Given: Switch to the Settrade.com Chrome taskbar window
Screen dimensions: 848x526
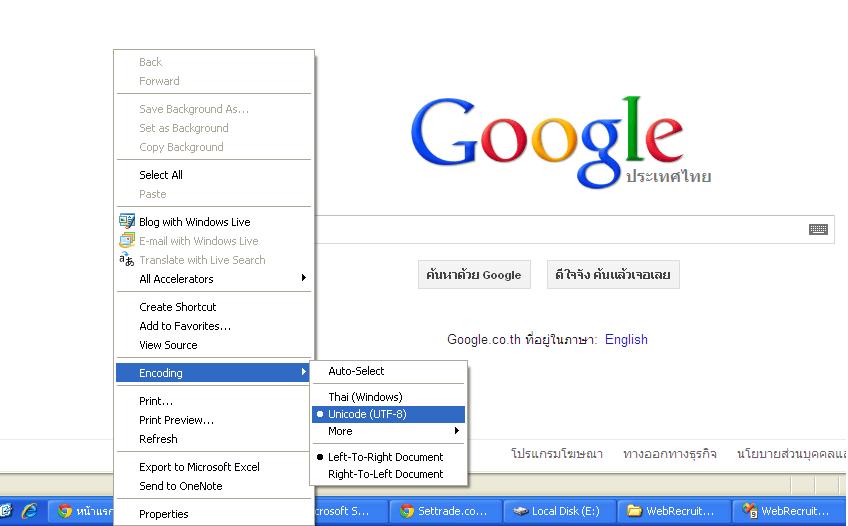Looking at the screenshot, I should pyautogui.click(x=445, y=511).
